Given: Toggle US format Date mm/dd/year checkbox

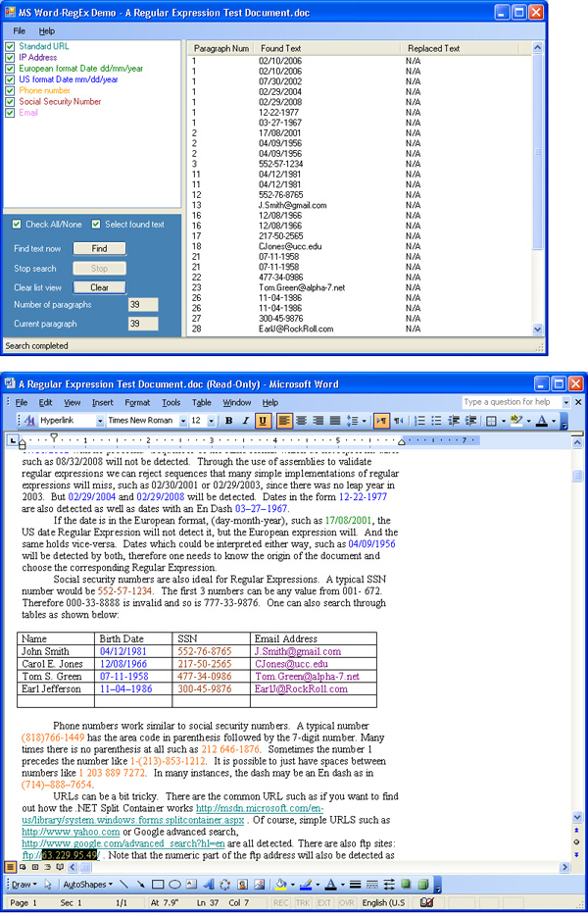Looking at the screenshot, I should pos(10,79).
